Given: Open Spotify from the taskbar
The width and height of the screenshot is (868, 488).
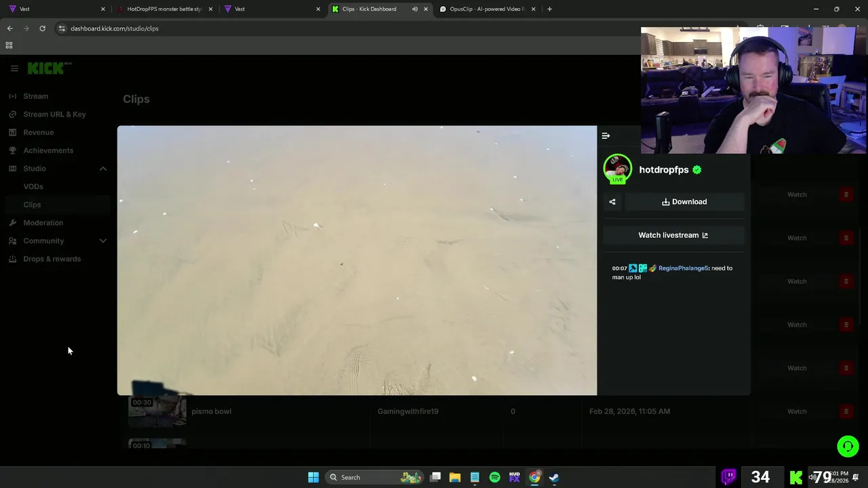Looking at the screenshot, I should tap(494, 477).
